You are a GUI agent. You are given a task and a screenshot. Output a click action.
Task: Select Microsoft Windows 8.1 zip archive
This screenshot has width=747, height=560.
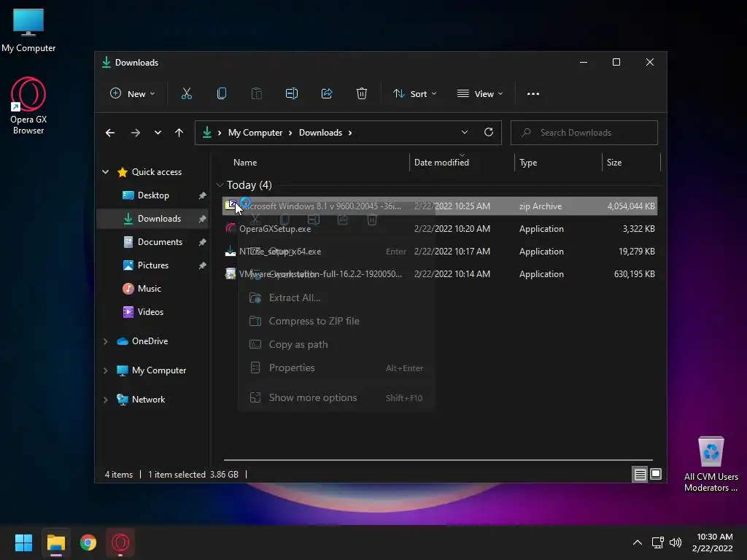point(440,206)
